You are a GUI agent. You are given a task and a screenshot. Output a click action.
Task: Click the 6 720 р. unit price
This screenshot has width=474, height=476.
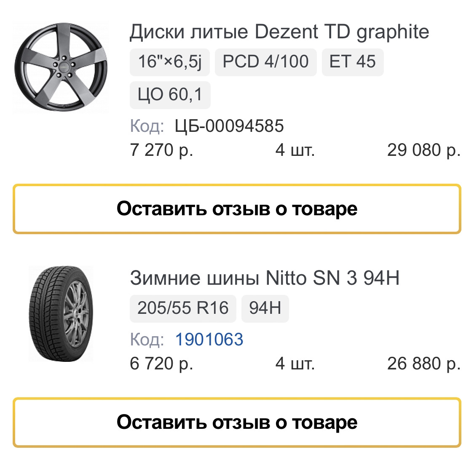click(x=162, y=364)
